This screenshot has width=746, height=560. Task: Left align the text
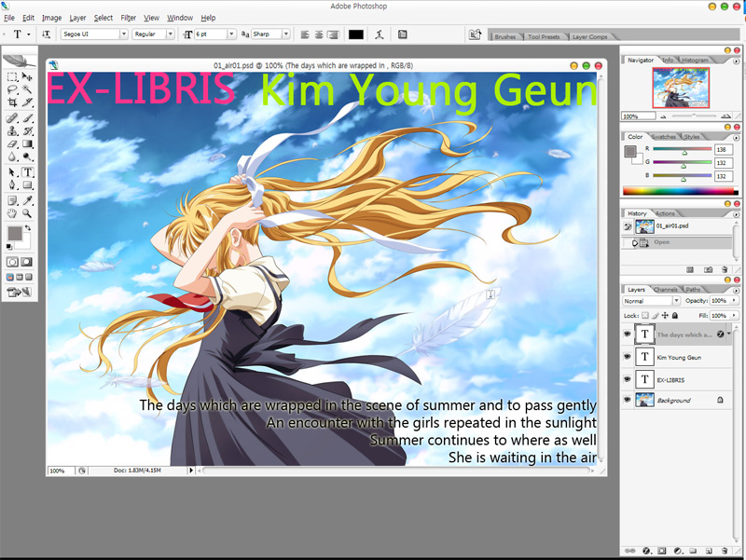pyautogui.click(x=305, y=34)
